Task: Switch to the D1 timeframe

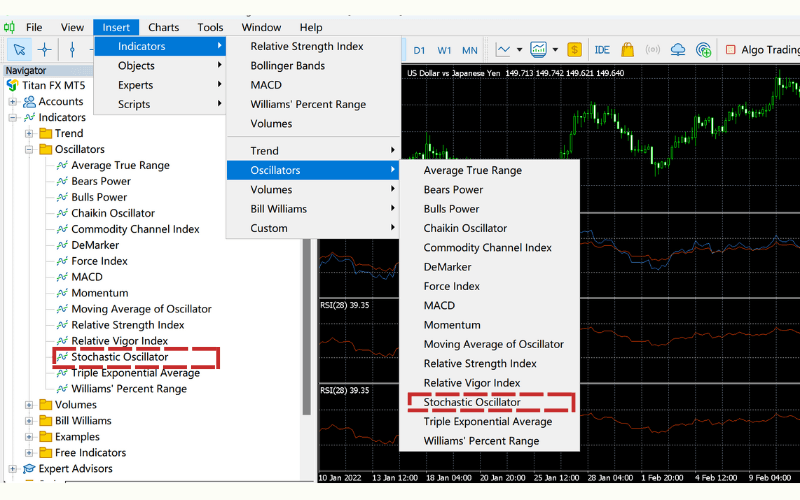Action: [419, 49]
